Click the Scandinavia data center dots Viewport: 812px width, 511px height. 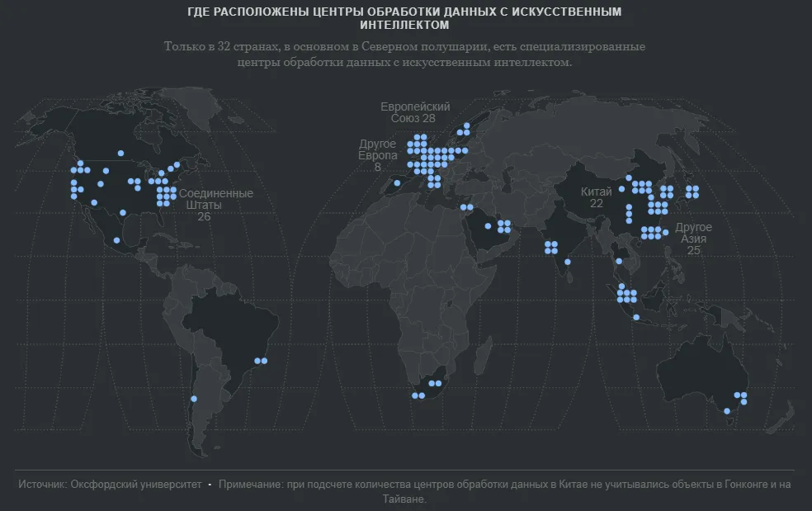(464, 129)
